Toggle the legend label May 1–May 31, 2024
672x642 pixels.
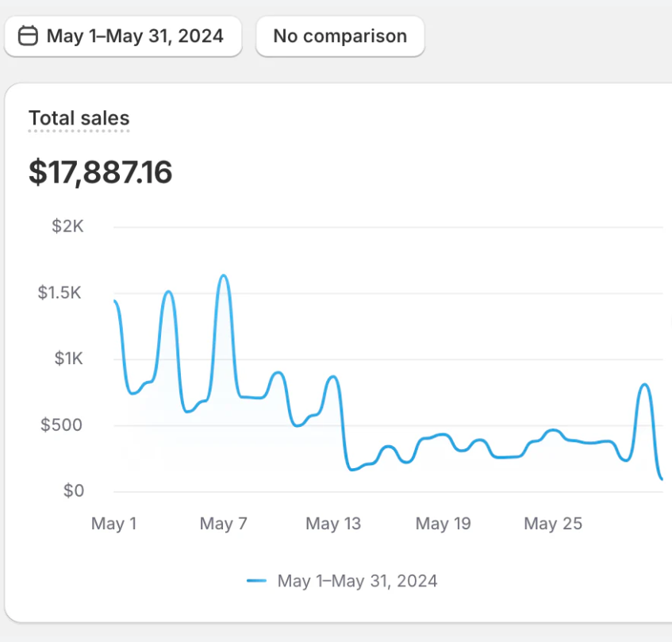pyautogui.click(x=357, y=581)
